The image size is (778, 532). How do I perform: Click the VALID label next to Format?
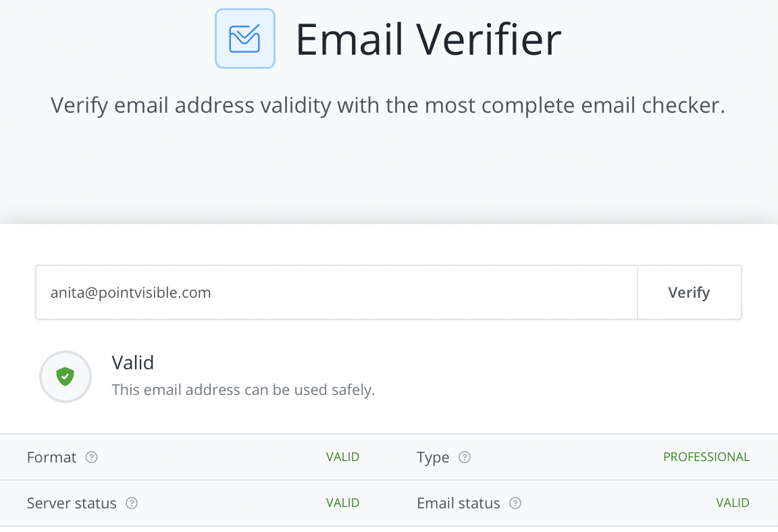tap(342, 457)
